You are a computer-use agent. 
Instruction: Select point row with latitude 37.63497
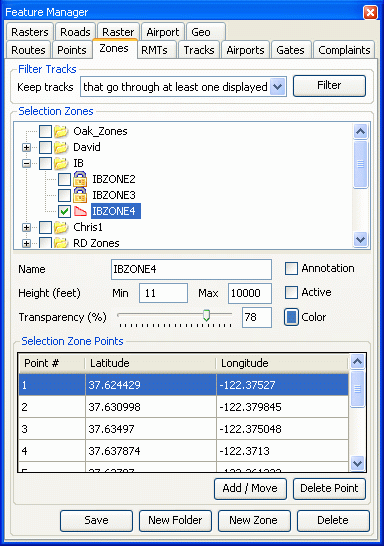[x=183, y=429]
